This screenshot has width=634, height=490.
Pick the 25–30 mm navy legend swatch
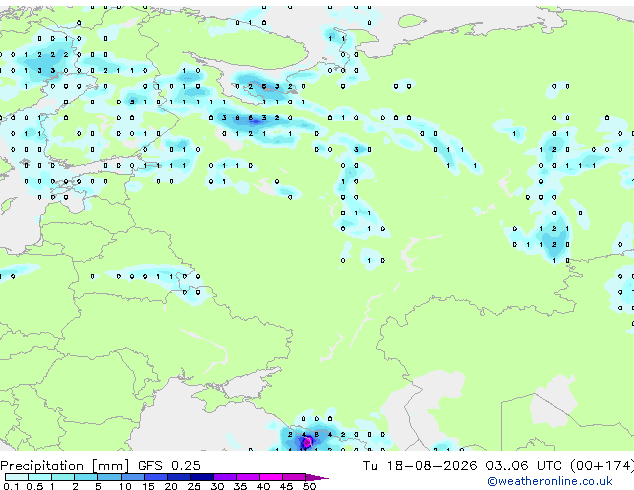tap(201, 477)
